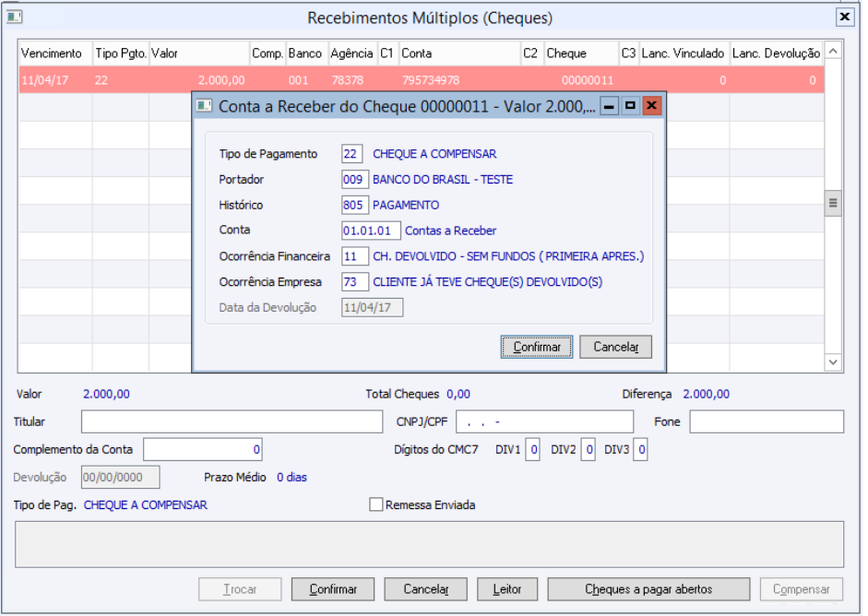The height and width of the screenshot is (616, 868).
Task: Click the Lanc. Devolução column header
Action: coord(777,53)
